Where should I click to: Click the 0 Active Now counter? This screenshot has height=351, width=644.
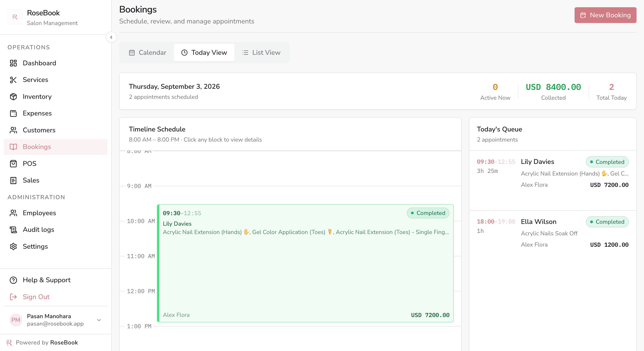495,87
